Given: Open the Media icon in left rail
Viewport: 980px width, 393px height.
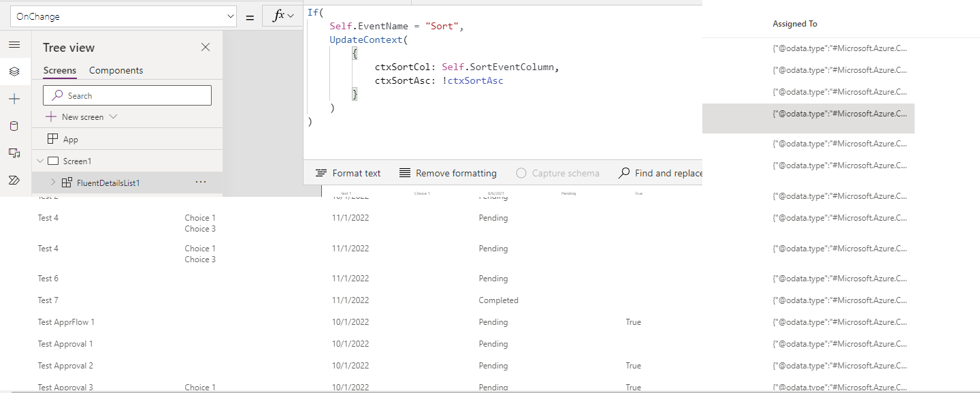Looking at the screenshot, I should pyautogui.click(x=14, y=153).
